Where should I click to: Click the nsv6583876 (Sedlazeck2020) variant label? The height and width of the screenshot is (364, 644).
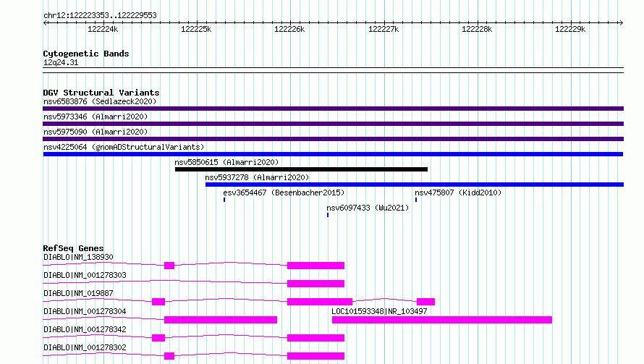pyautogui.click(x=100, y=101)
